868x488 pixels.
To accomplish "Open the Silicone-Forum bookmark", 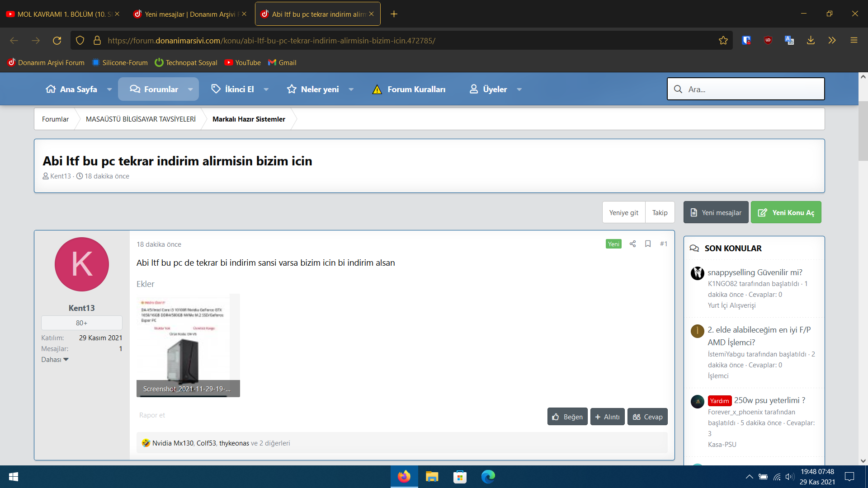I will [120, 63].
